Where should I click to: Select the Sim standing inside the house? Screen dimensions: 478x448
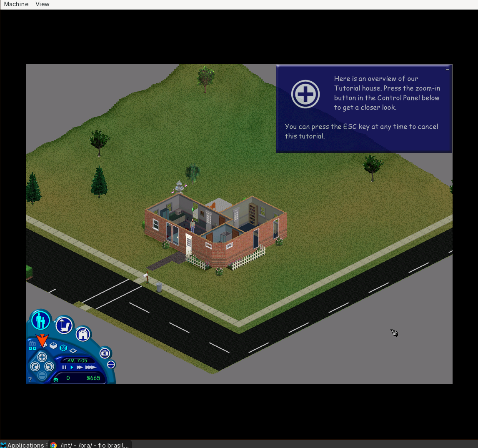tap(193, 226)
